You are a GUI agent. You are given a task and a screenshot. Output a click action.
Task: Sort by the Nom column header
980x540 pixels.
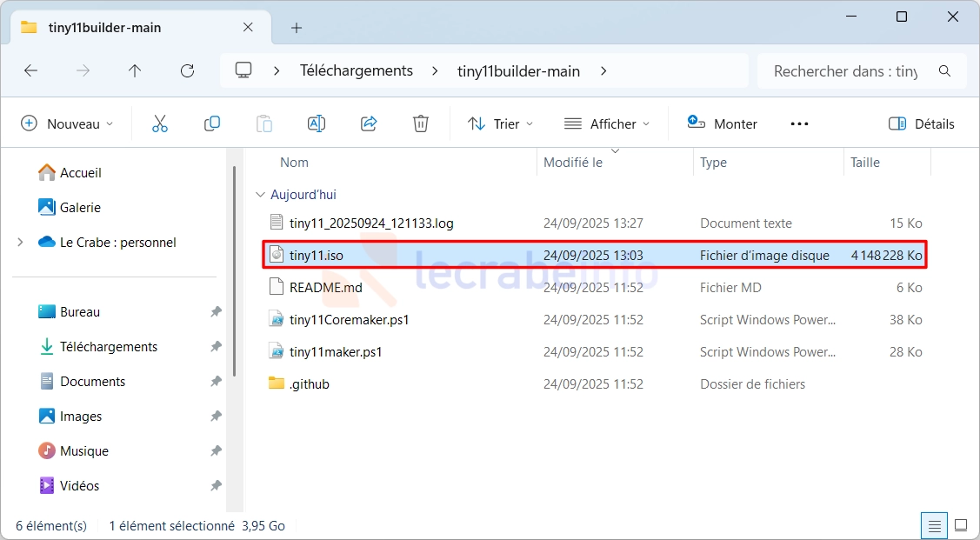tap(294, 163)
